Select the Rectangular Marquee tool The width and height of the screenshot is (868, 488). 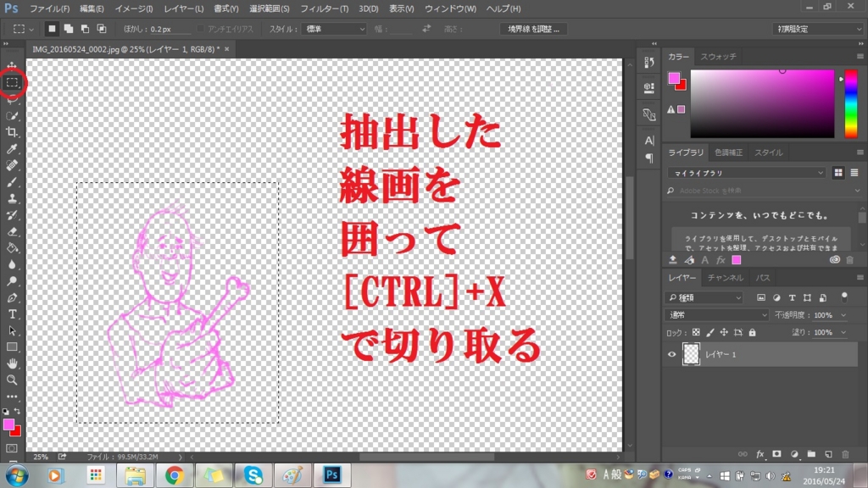12,82
